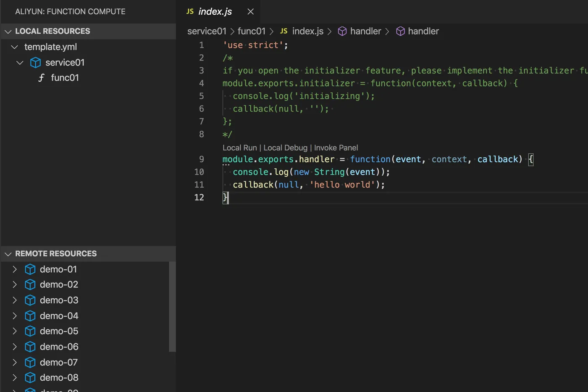Screen dimensions: 588x392
Task: Expand the demo-08 service
Action: click(x=15, y=378)
